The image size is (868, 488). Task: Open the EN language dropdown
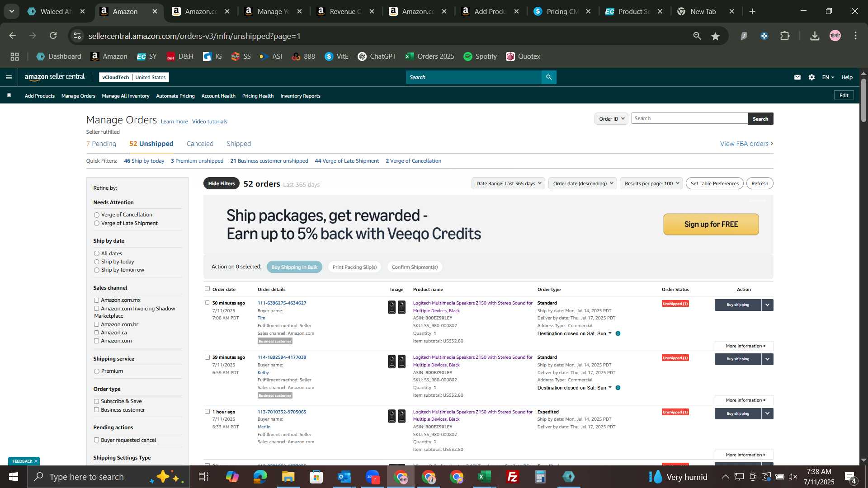click(x=828, y=77)
